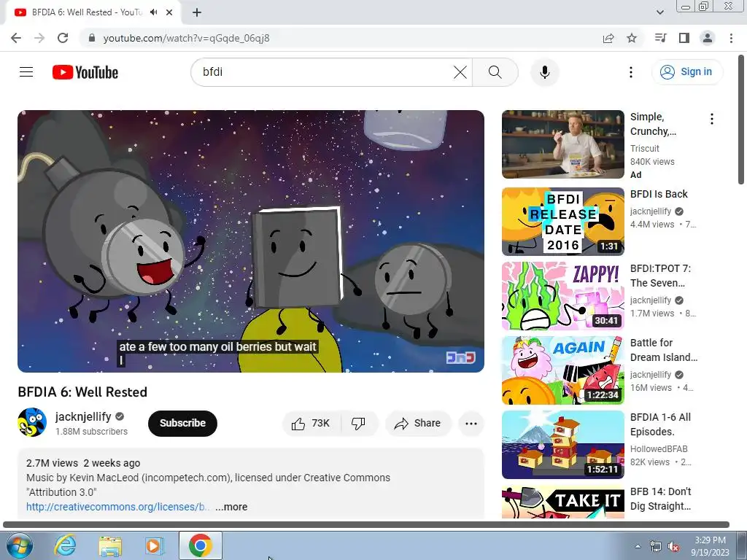Open jacknjellify channel name link below the video
This screenshot has width=747, height=560.
tap(83, 416)
